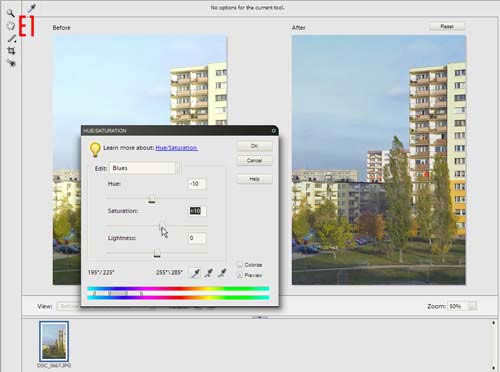Click OK in Hue/Saturation dialog
This screenshot has width=500, height=372.
(x=255, y=146)
